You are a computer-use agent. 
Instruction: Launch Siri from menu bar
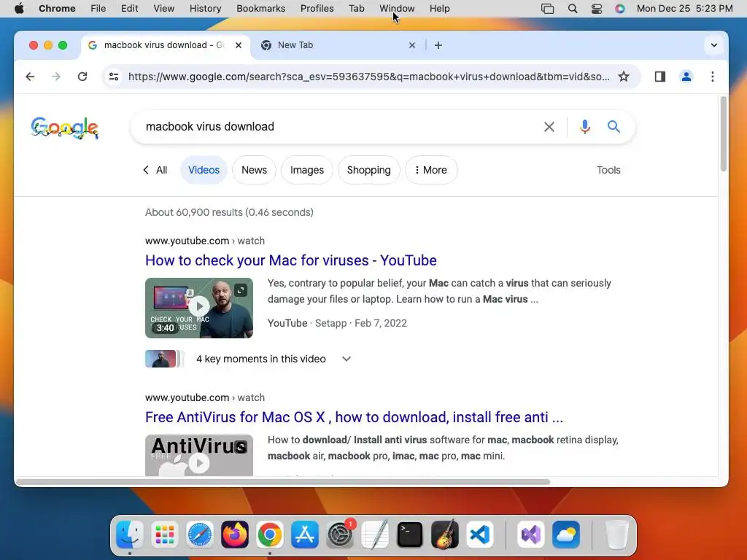[620, 9]
